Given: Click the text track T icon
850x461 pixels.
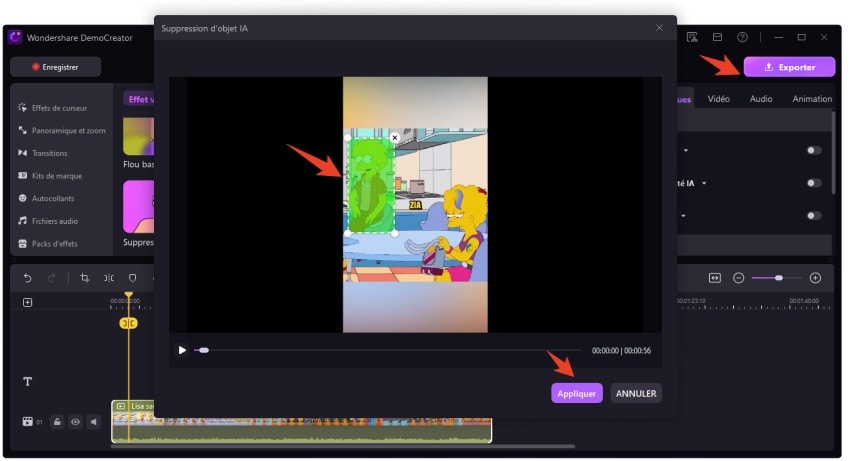Looking at the screenshot, I should click(x=28, y=382).
